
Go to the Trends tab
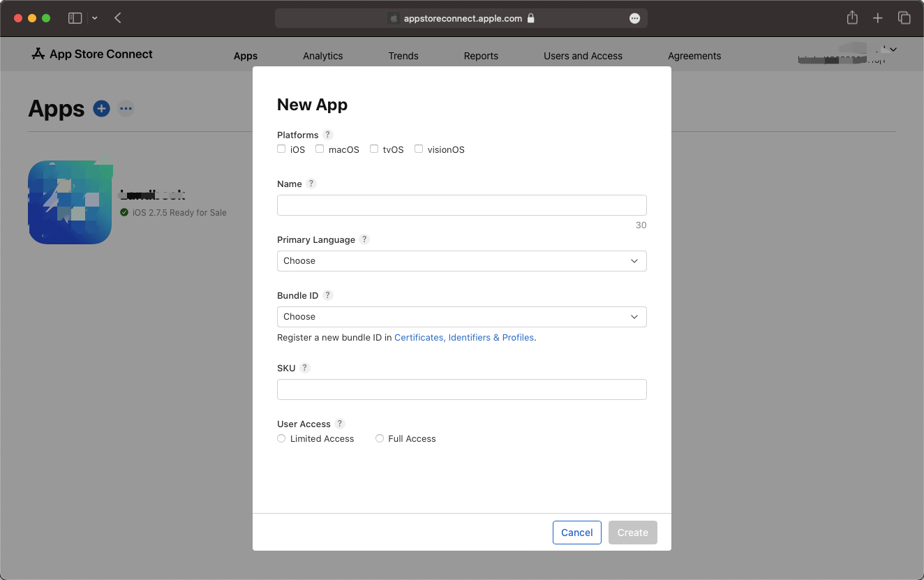click(403, 56)
